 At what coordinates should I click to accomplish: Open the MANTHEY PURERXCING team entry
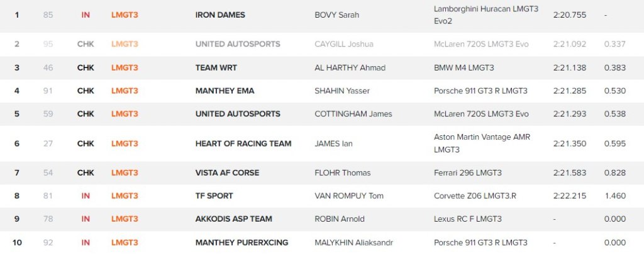coord(241,242)
